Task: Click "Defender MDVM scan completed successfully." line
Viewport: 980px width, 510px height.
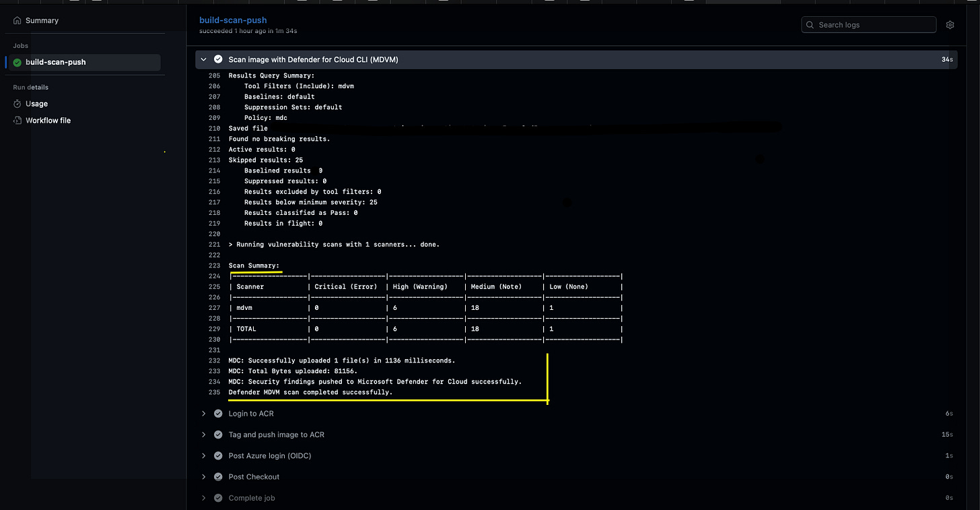Action: coord(310,392)
